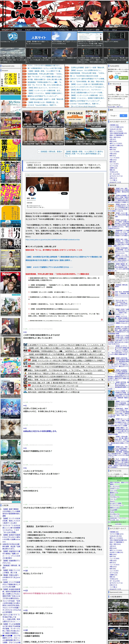Click red link 昭和の日本「うーん、余り物…

[54, 250]
